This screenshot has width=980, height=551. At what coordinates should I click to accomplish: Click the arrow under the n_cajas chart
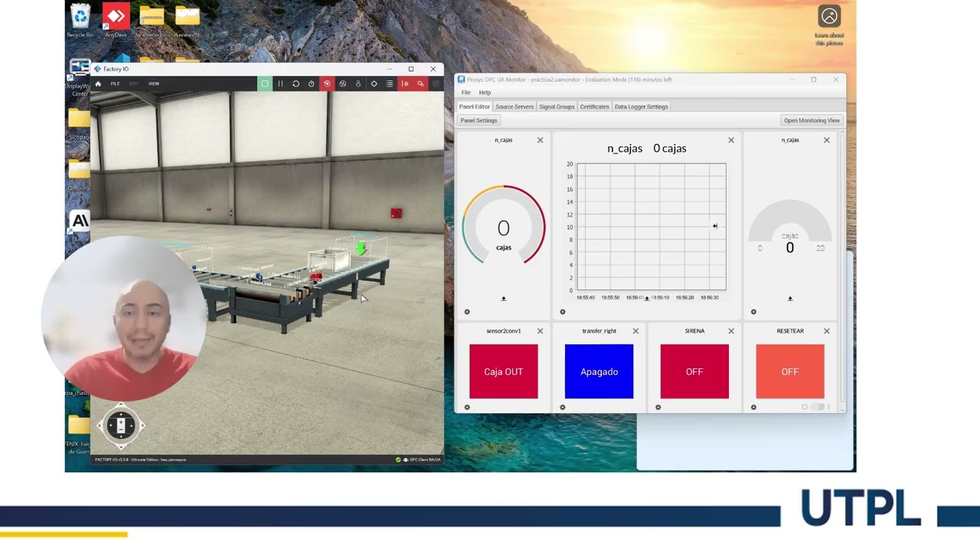[x=647, y=298]
